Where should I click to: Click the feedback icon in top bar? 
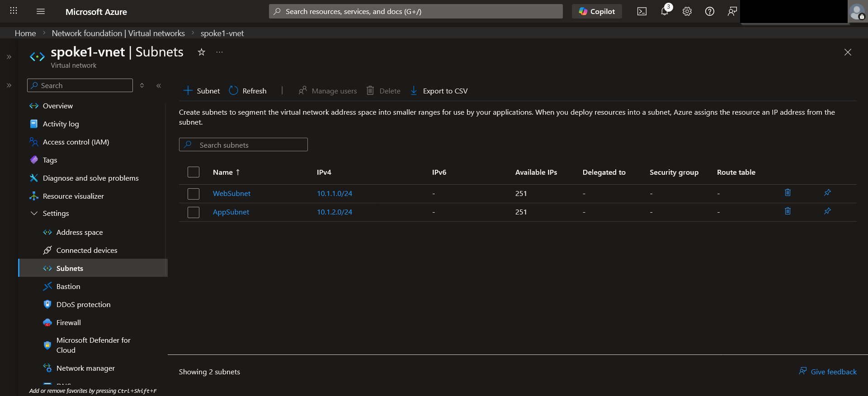(732, 11)
